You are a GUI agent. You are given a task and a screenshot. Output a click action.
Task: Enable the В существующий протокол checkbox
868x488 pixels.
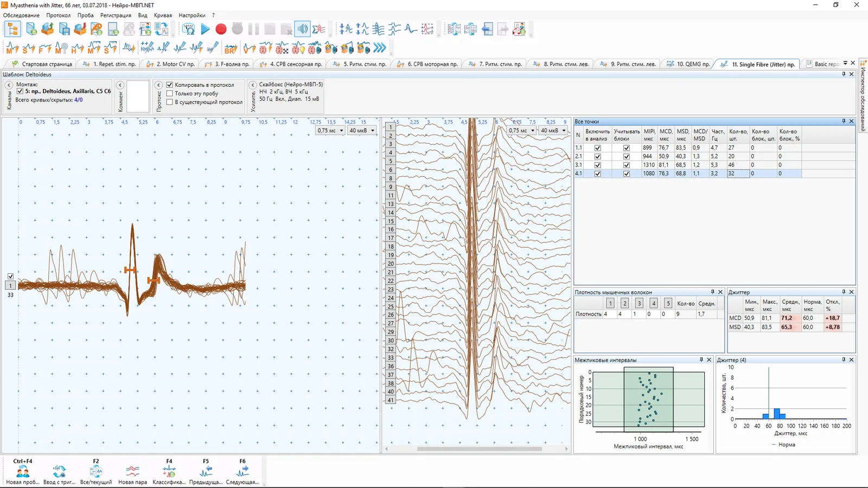(x=170, y=102)
